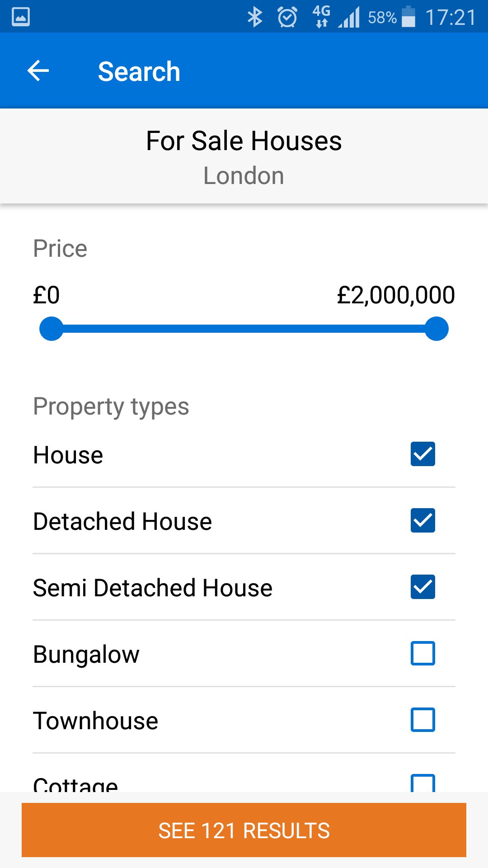
Task: Tap the minimum price slider handle
Action: pos(52,329)
